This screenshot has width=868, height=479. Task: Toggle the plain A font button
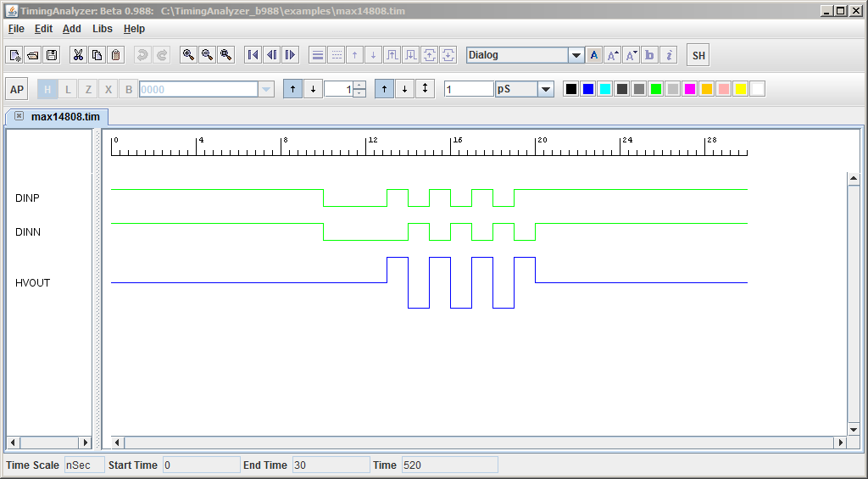(x=594, y=55)
